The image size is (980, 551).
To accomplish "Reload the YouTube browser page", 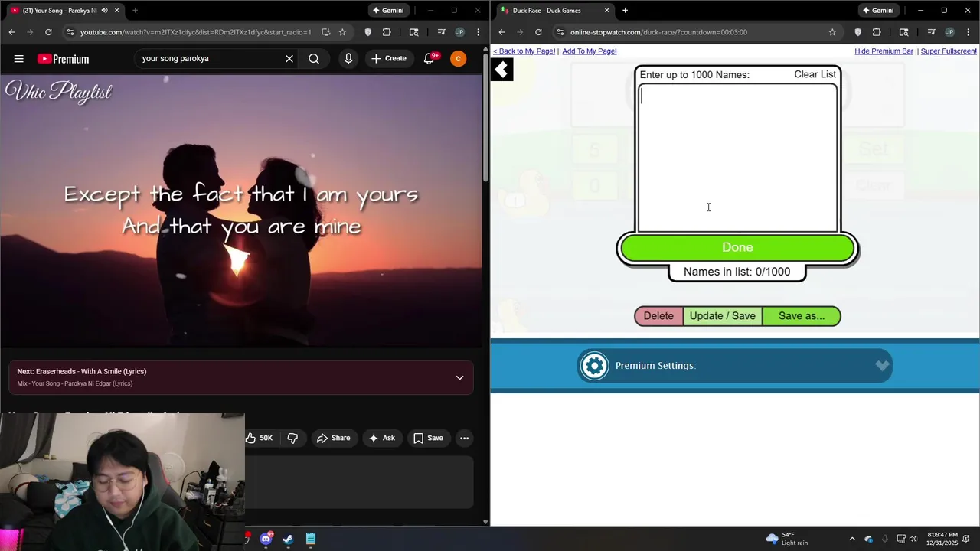I will point(48,32).
